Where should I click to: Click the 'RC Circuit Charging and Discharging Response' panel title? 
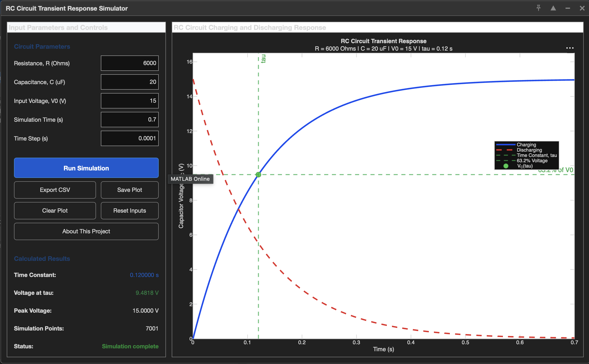pos(250,27)
